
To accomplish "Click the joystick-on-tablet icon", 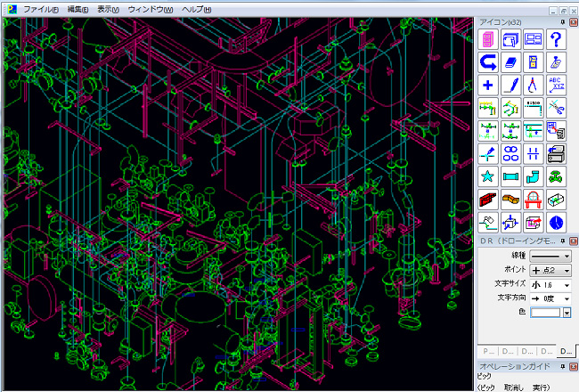I will (x=556, y=62).
